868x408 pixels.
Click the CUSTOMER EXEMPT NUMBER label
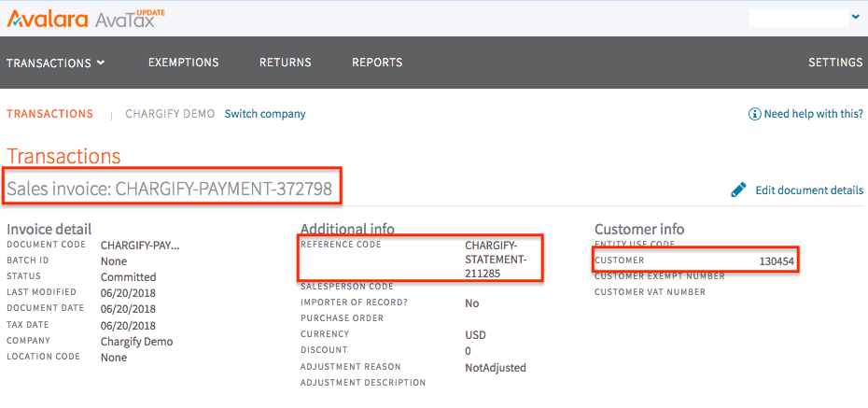pos(660,276)
